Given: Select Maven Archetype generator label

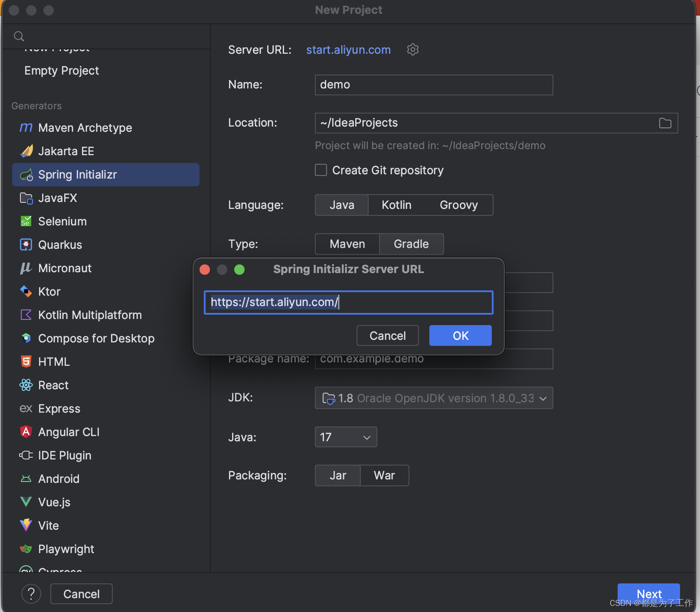Looking at the screenshot, I should (85, 128).
